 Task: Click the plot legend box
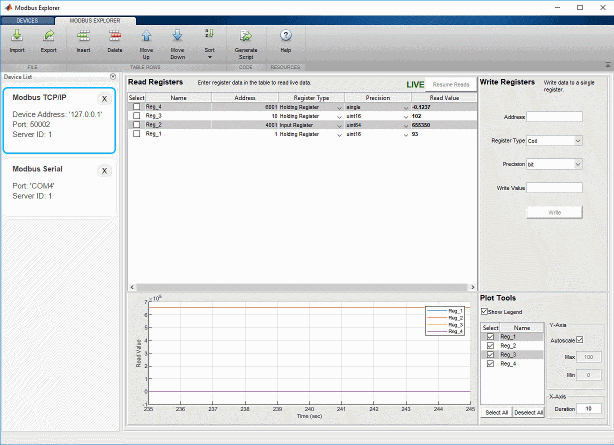coord(445,321)
